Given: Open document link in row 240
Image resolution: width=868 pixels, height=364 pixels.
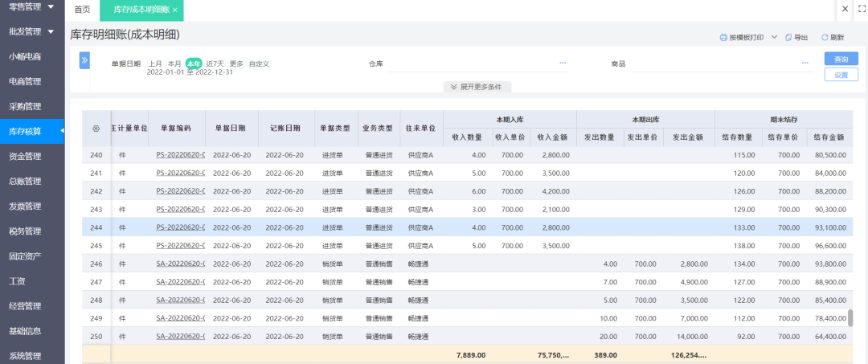Looking at the screenshot, I should 181,155.
